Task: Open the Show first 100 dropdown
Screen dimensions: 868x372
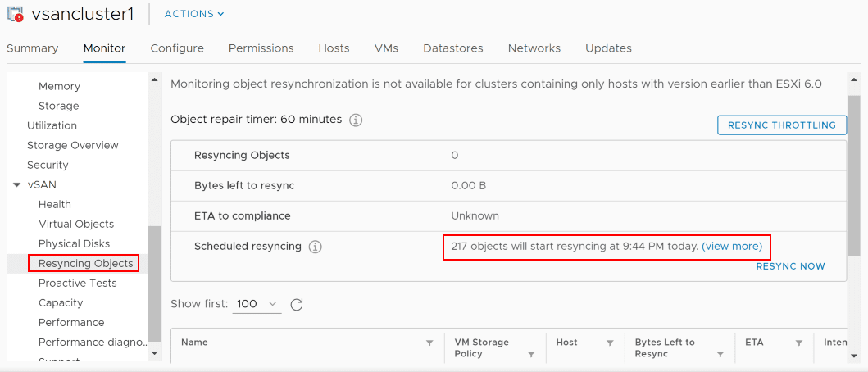Action: (257, 304)
